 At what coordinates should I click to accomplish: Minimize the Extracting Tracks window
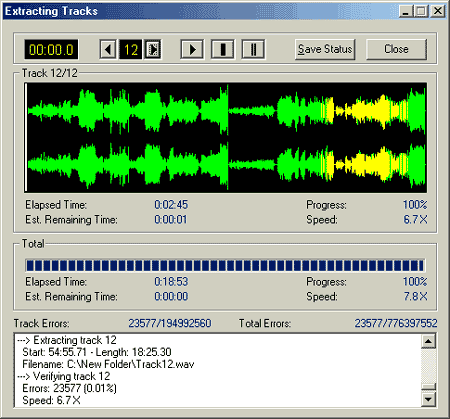coord(406,11)
